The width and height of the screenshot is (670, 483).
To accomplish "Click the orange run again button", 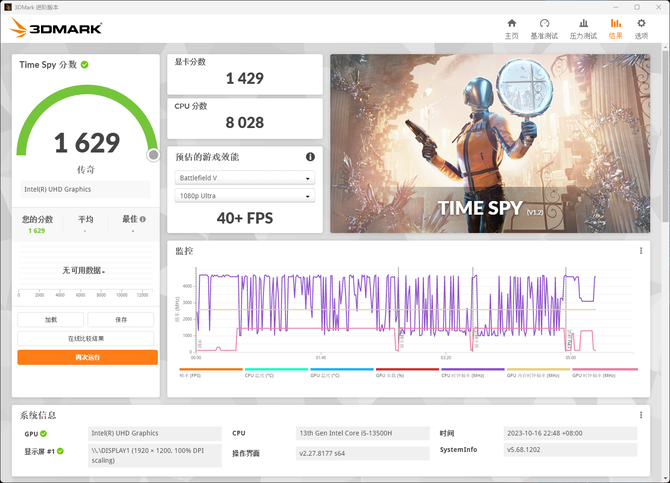I will [88, 357].
